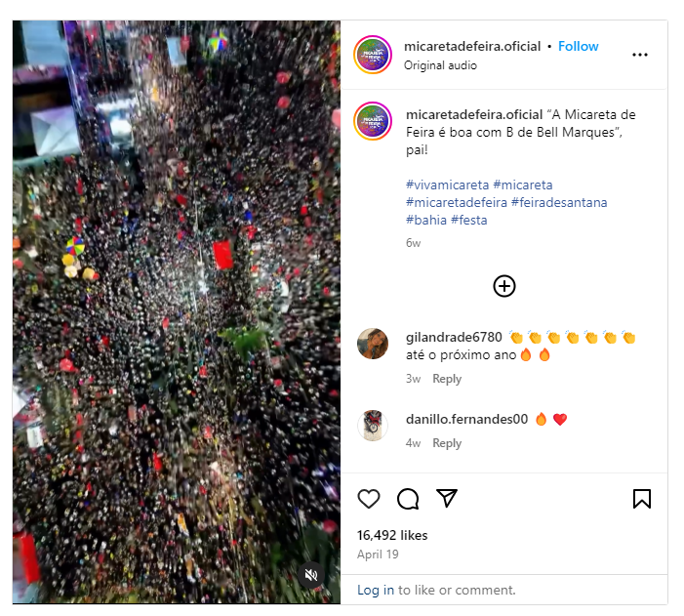Open danillo.fernandes00's profile avatar
Screen dimensions: 684x616
373,426
